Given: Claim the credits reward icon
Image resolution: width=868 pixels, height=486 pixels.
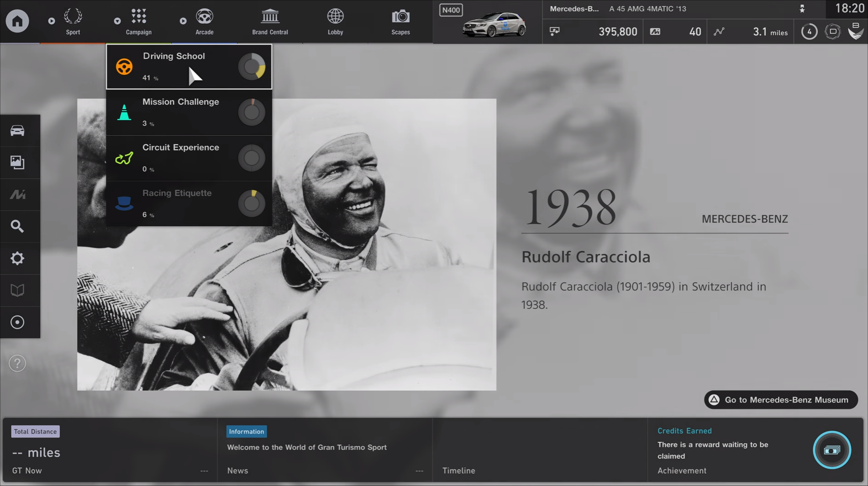Looking at the screenshot, I should pos(832,450).
